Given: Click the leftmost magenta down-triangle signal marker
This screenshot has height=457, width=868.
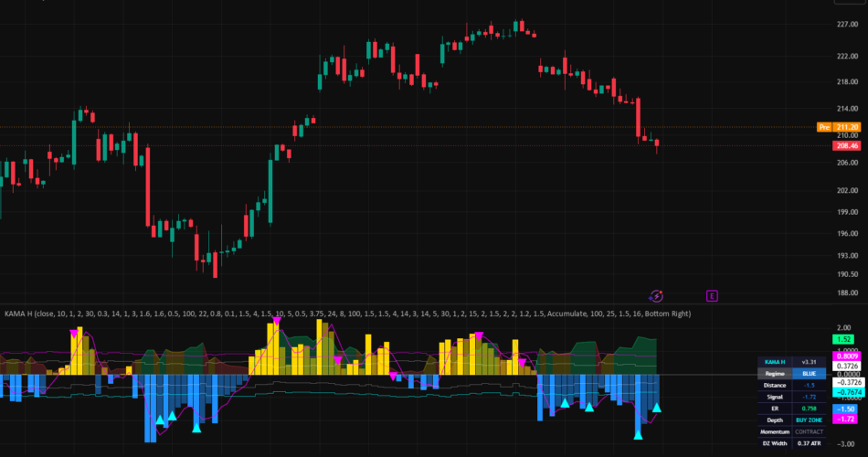Looking at the screenshot, I should tap(74, 334).
